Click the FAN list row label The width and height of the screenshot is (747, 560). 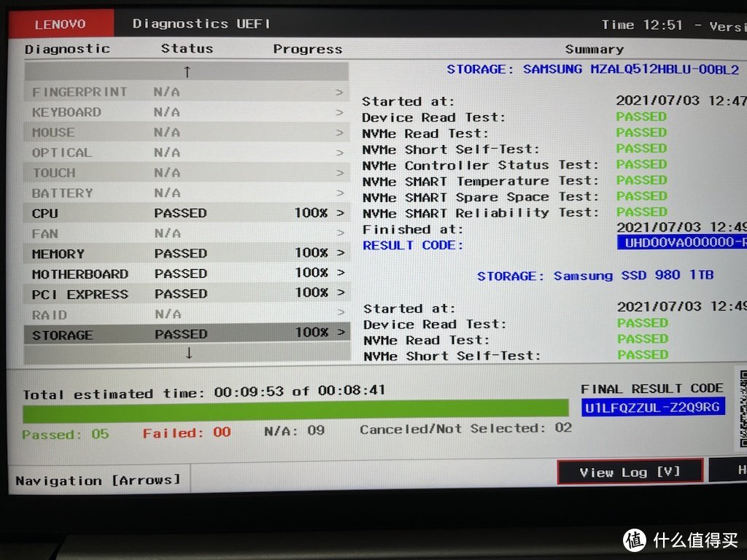click(45, 234)
